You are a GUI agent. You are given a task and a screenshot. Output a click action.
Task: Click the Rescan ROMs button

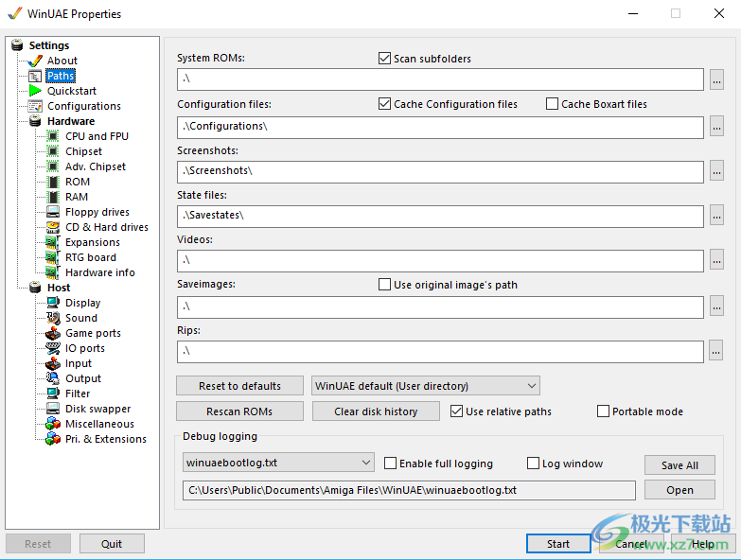[x=239, y=411]
